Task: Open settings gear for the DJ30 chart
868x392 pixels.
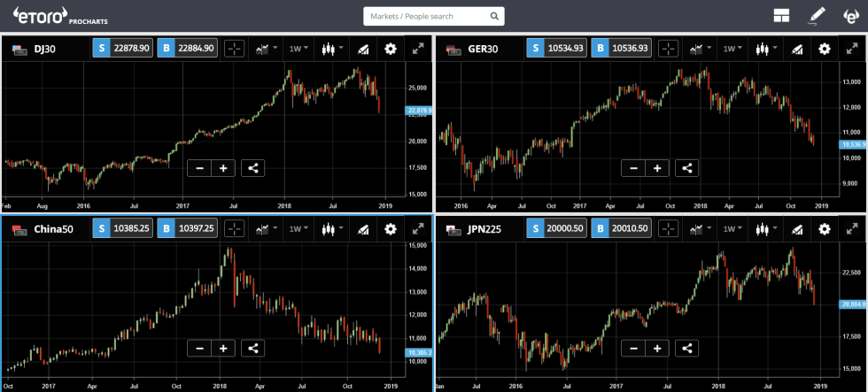Action: coord(391,50)
